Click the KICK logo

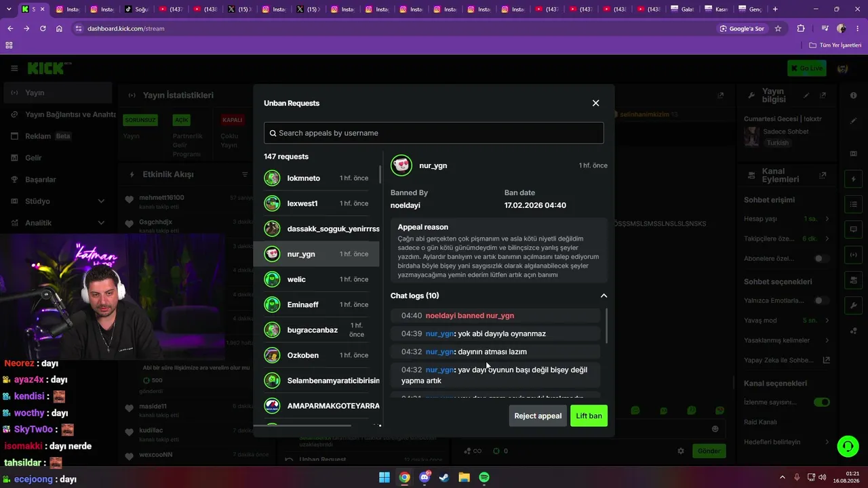click(50, 68)
